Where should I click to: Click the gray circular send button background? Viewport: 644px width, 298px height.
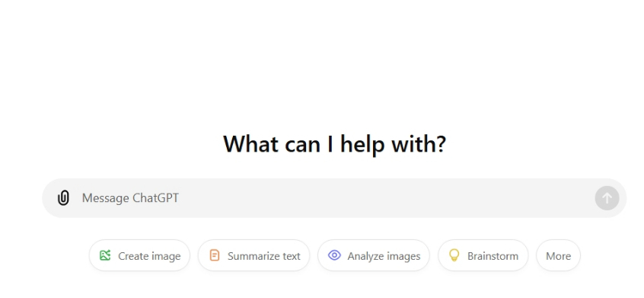(607, 198)
